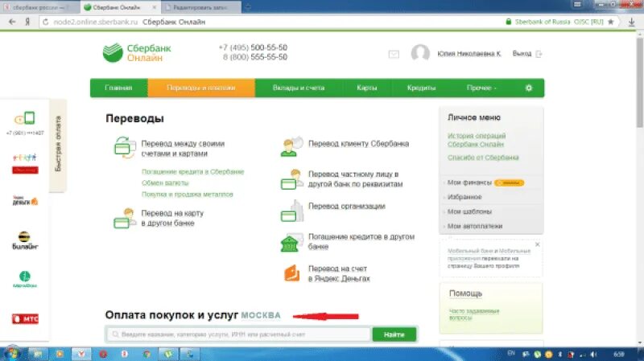Click the logout exit icon
644x361 pixels.
coord(539,54)
